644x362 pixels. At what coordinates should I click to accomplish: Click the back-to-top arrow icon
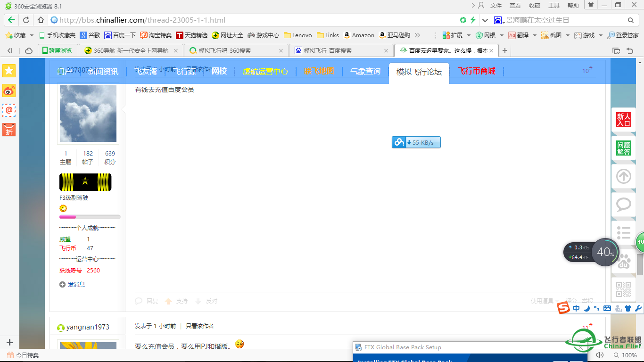[x=623, y=176]
